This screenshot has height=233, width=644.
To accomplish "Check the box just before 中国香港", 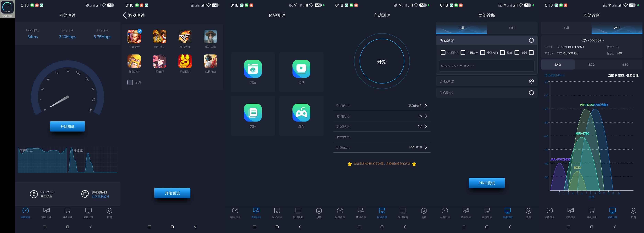I will click(443, 53).
